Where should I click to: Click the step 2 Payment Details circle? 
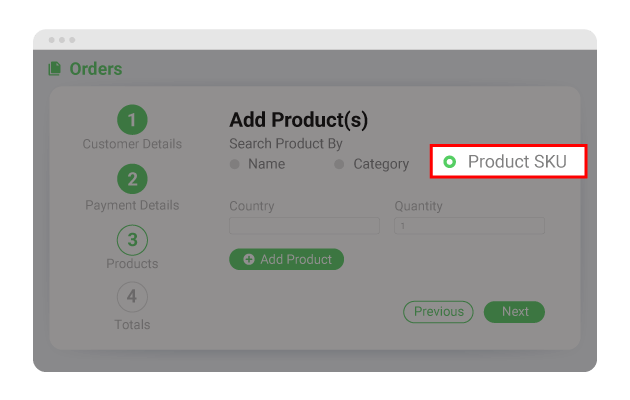pyautogui.click(x=132, y=180)
